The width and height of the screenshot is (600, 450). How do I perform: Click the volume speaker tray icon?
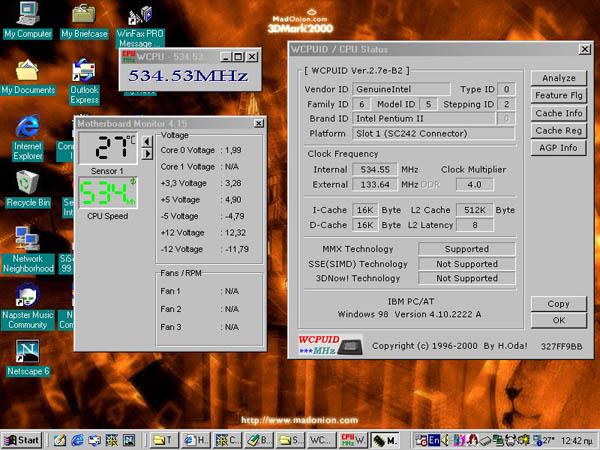click(x=445, y=440)
